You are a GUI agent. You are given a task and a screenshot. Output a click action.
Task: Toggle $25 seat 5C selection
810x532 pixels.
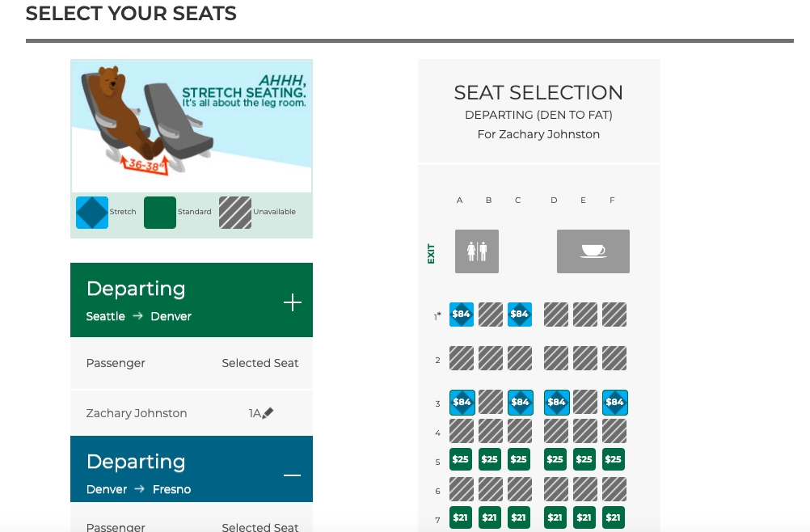(519, 459)
